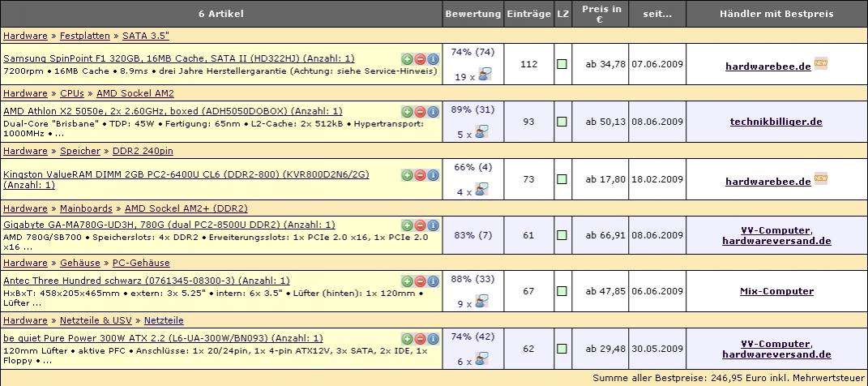
Task: Tick LZ checkbox for be quiet Pure Power
Action: point(562,349)
